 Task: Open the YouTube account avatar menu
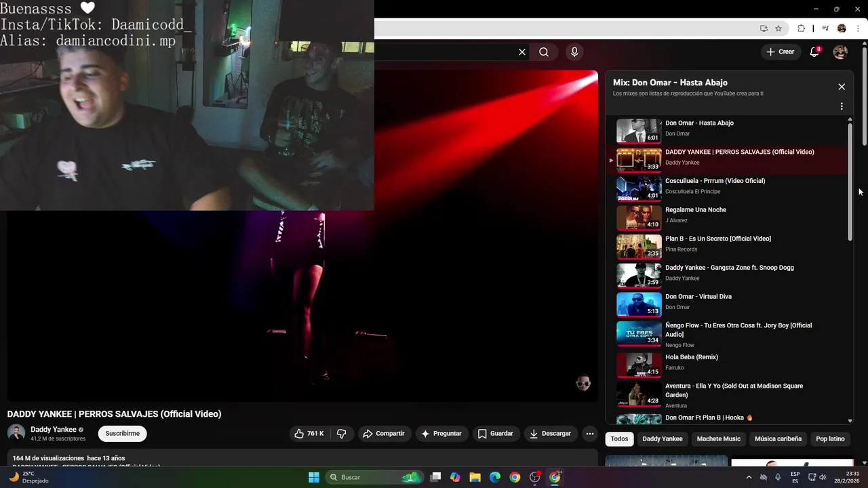click(x=840, y=52)
